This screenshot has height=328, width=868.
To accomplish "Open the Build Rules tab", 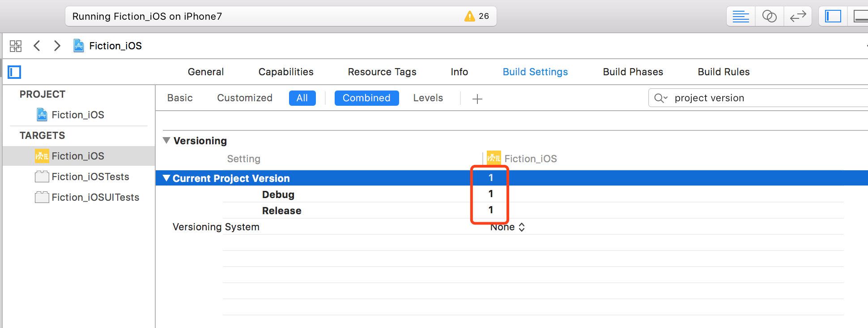I will coord(723,72).
